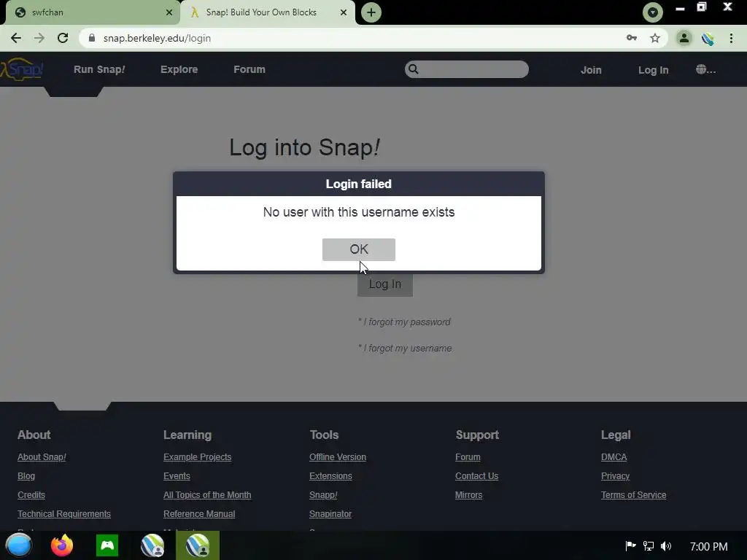This screenshot has height=560, width=747.
Task: Open the DMCA footer link
Action: click(614, 457)
